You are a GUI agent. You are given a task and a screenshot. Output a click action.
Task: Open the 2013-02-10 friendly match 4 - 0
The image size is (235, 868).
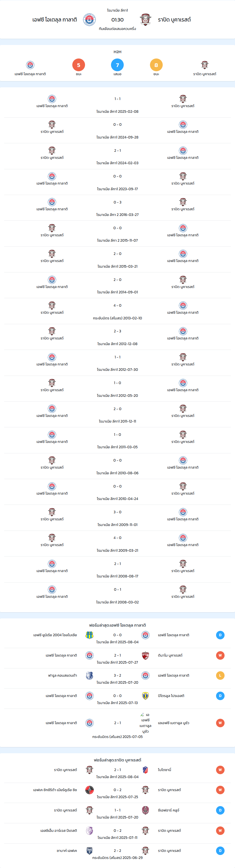pos(117,311)
